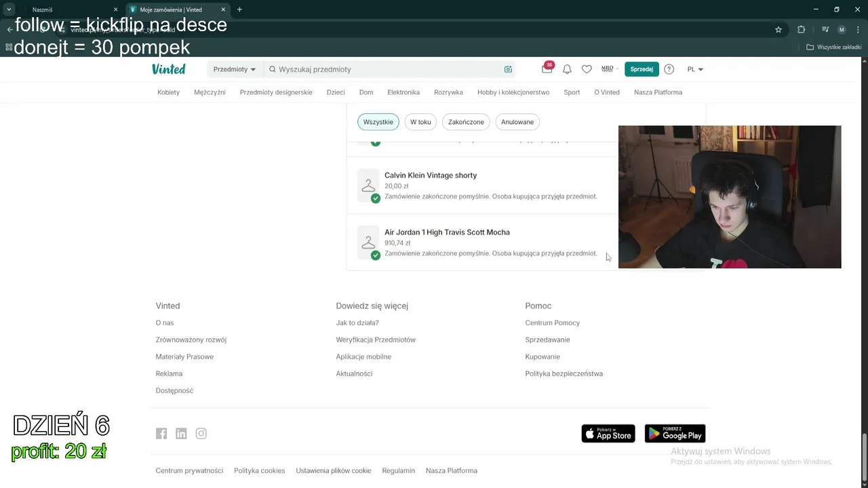Open the Przedmioty designerskie category
Viewport: 868px width, 488px height.
point(276,92)
